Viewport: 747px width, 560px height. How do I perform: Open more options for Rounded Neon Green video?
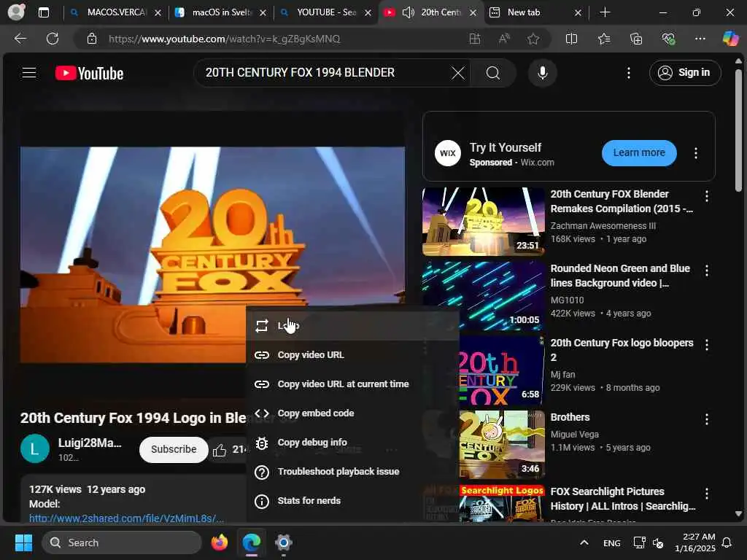coord(706,271)
